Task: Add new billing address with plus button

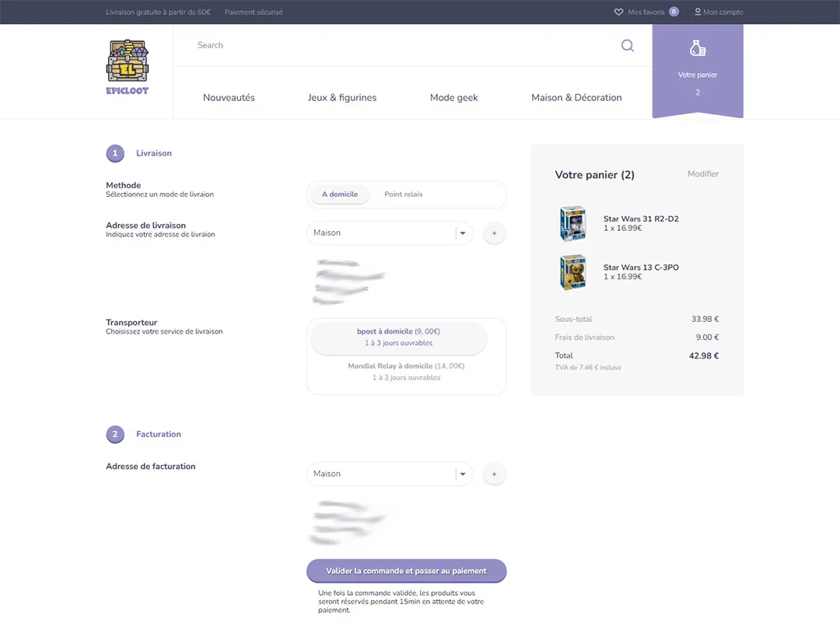Action: pos(494,474)
